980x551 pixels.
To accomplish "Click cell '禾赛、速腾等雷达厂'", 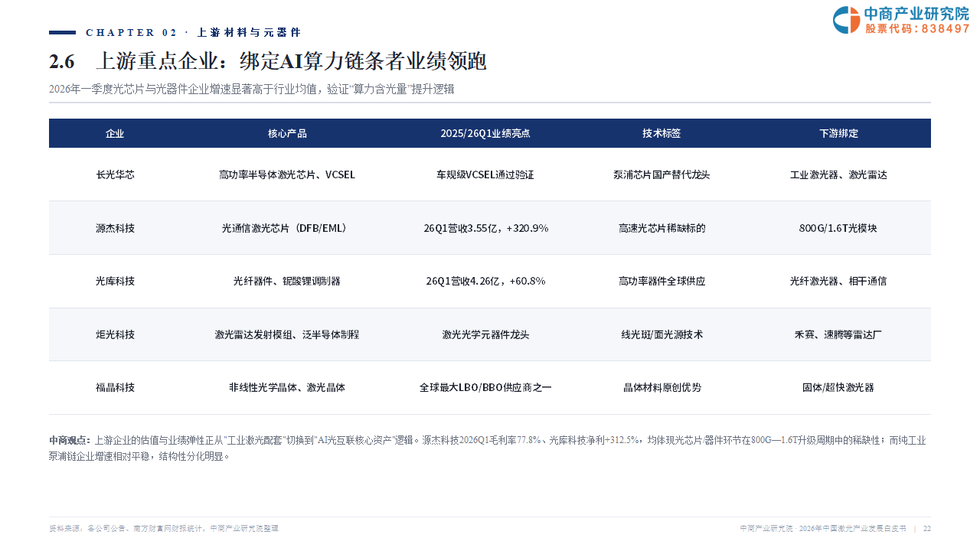I will click(838, 334).
